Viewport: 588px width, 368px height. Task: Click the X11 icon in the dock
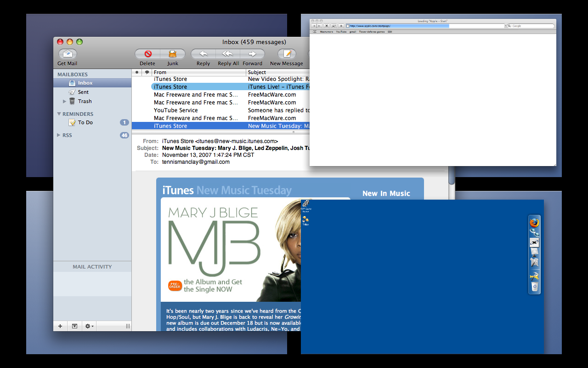(x=534, y=243)
